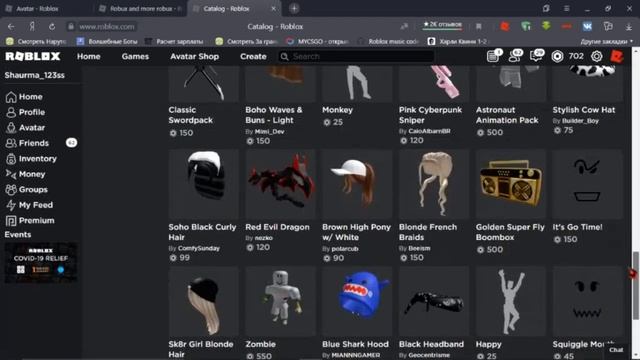Click the bookmark icon in address bar
Screen dimensions: 640x360
478,27
